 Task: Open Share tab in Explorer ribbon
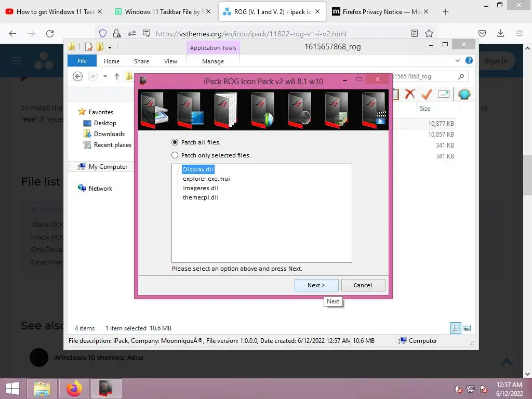(x=141, y=61)
